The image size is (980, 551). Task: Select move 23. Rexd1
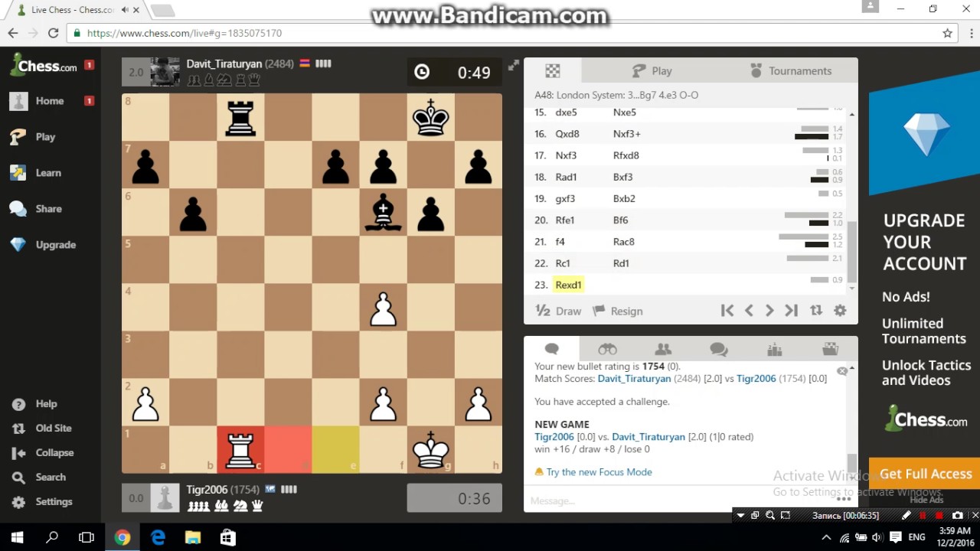coord(568,285)
